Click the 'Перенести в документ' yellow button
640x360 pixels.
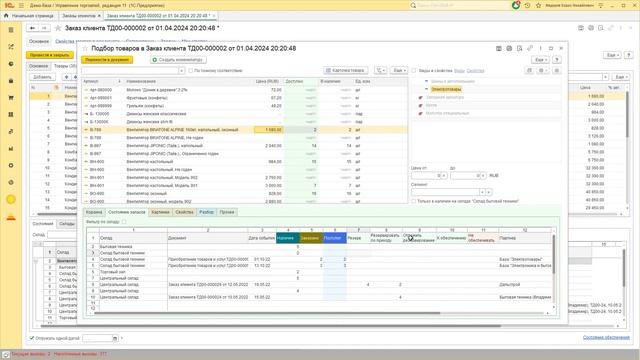click(x=107, y=60)
